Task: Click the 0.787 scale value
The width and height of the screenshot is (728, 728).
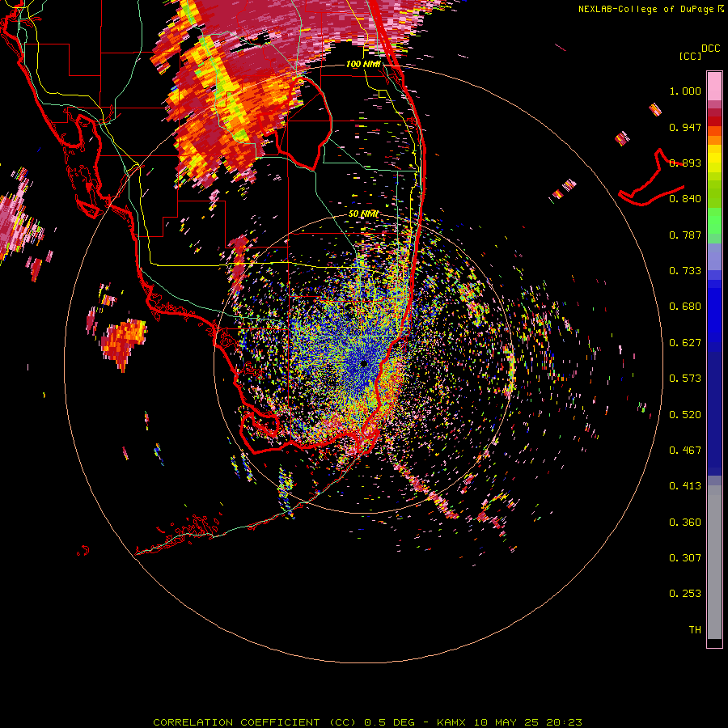Action: 685,235
